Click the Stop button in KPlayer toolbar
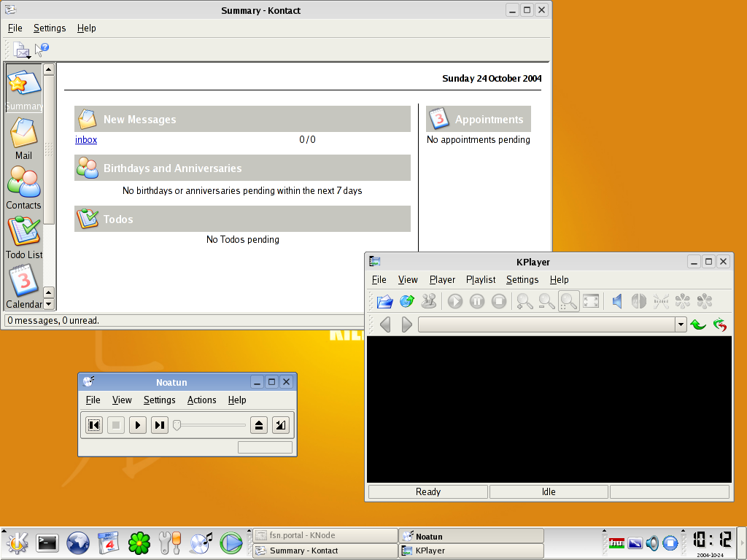This screenshot has height=560, width=747. pyautogui.click(x=499, y=301)
